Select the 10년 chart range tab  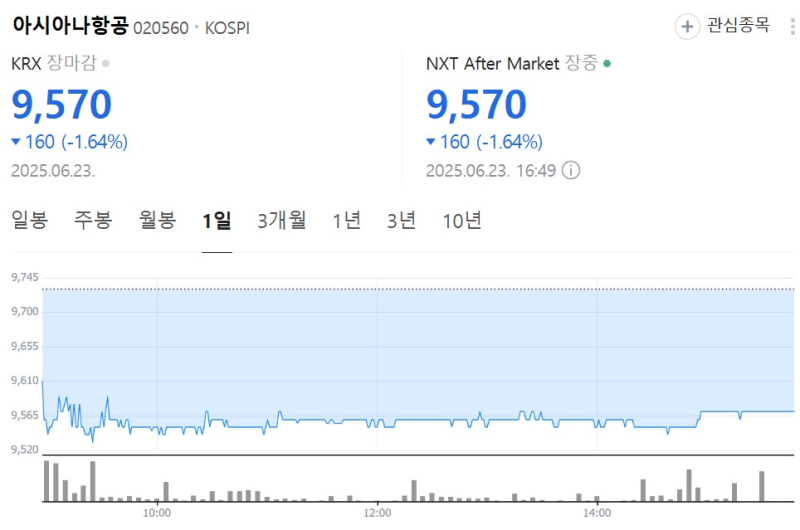(x=462, y=220)
